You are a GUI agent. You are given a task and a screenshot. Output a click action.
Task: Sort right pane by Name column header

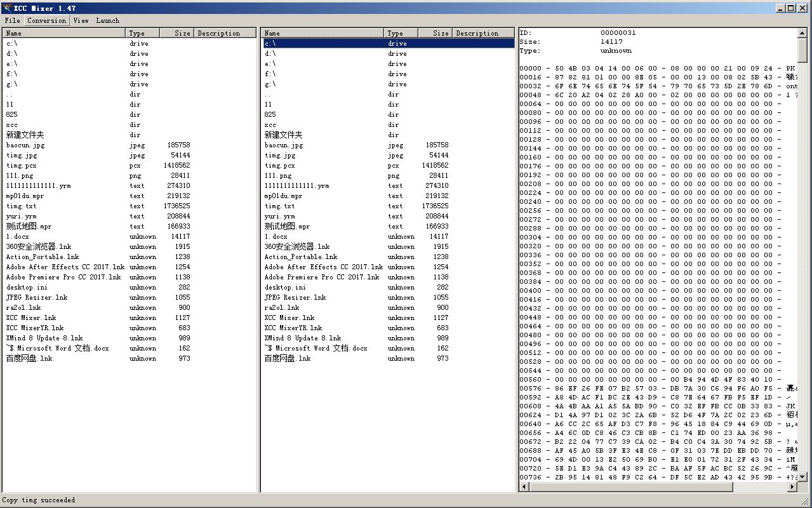click(x=323, y=33)
